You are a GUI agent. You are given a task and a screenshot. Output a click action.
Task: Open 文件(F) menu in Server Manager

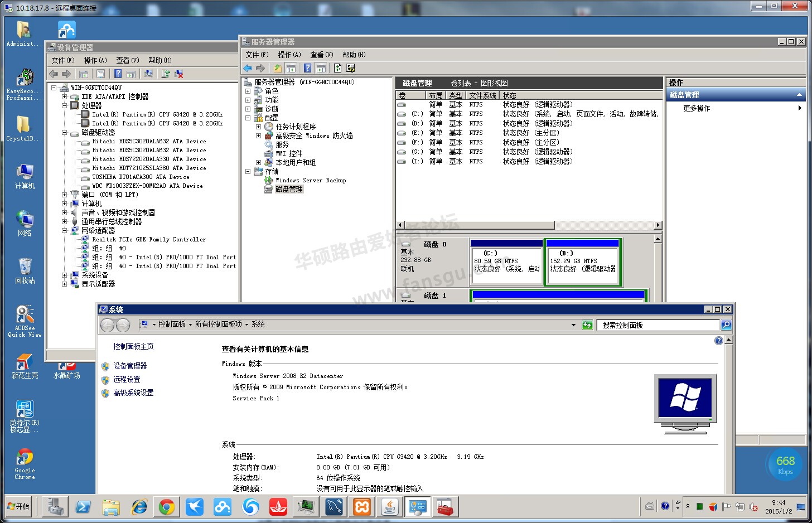point(257,55)
